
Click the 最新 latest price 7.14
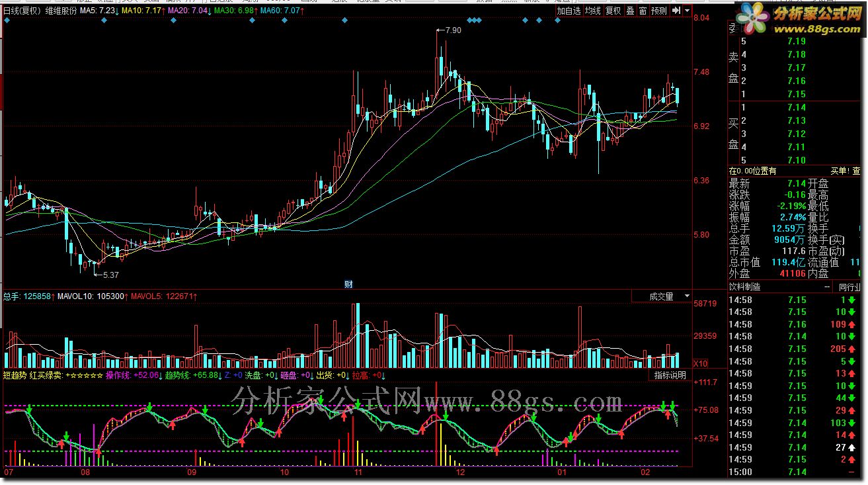(797, 183)
